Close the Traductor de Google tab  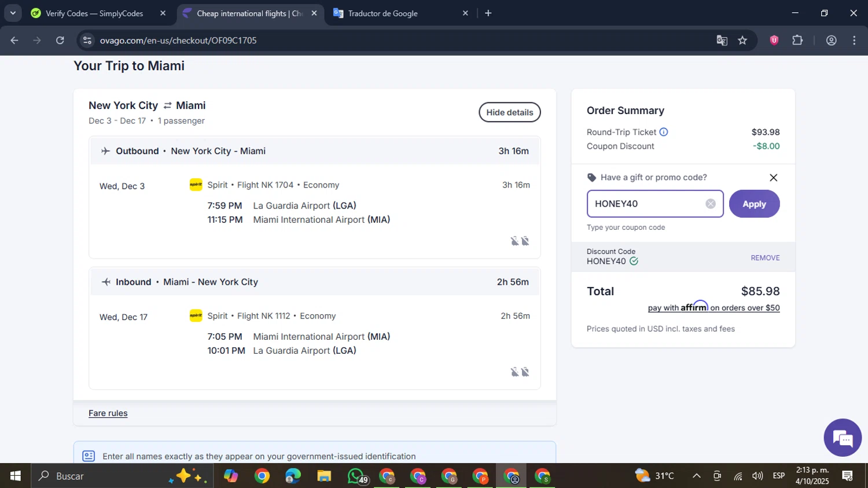(x=465, y=13)
